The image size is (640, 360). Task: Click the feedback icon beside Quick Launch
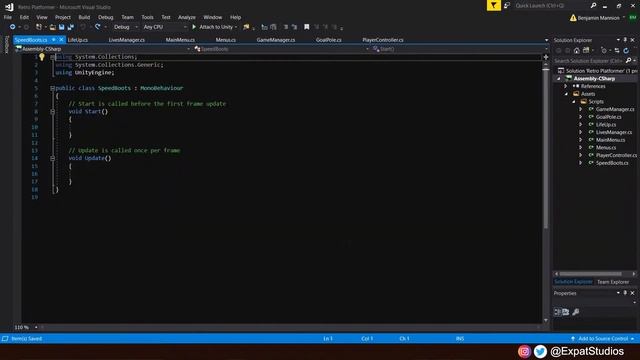[x=507, y=5]
